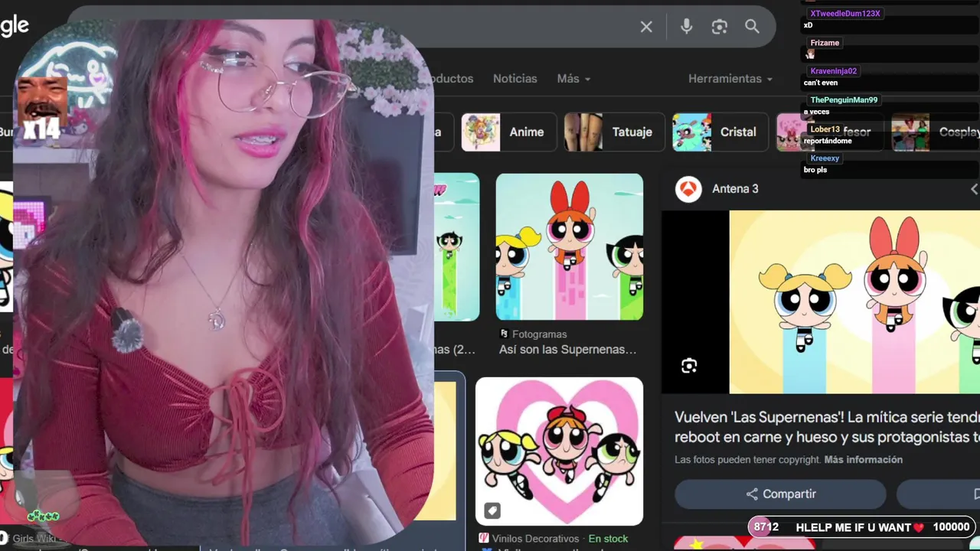Click the 'En stock' label
This screenshot has height=551, width=980.
(608, 539)
